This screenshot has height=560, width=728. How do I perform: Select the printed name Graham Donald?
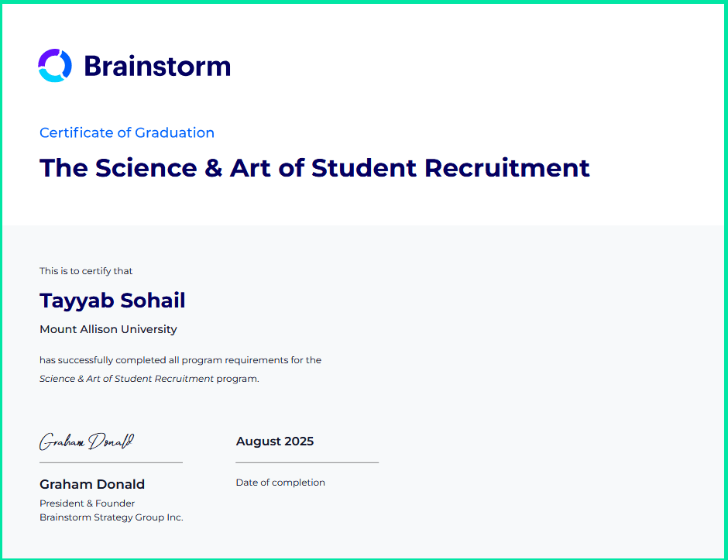(x=92, y=484)
